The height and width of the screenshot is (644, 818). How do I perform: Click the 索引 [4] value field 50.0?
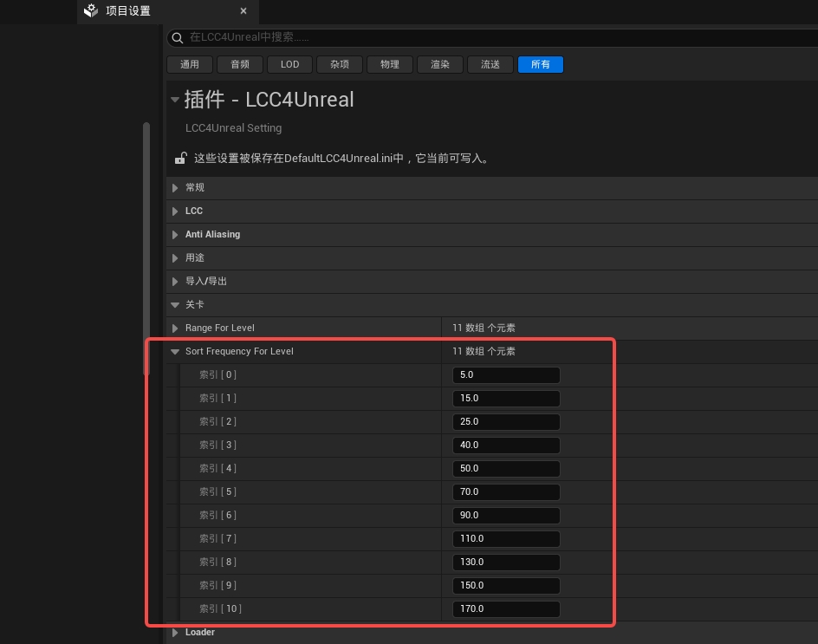coord(506,469)
